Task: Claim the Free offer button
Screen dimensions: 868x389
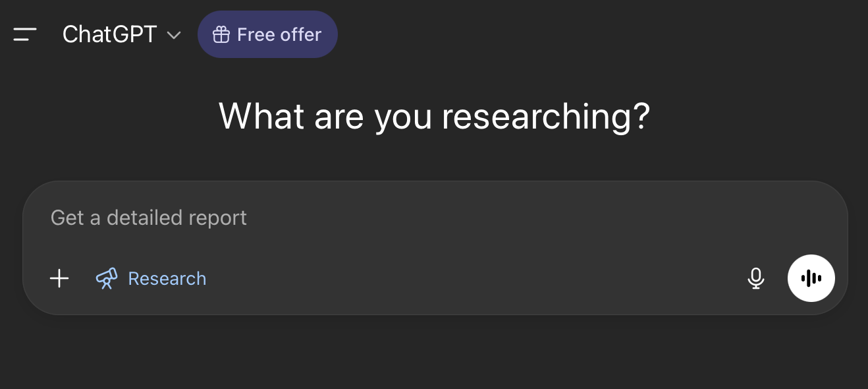Action: pyautogui.click(x=267, y=34)
